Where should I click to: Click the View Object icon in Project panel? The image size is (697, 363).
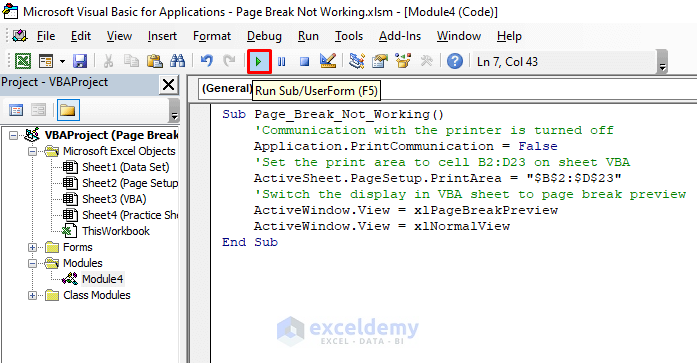point(39,110)
